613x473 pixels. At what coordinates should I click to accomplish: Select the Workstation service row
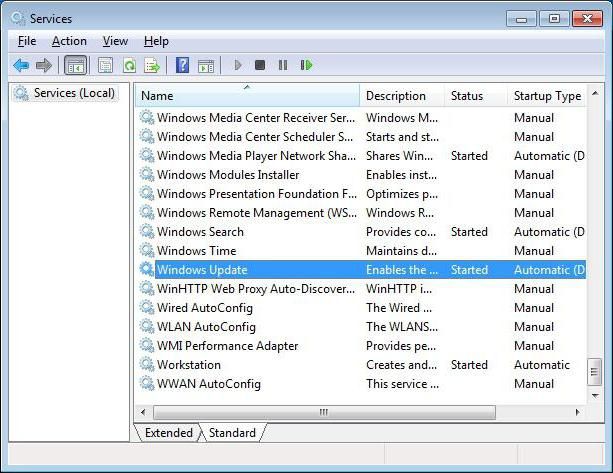pos(362,364)
